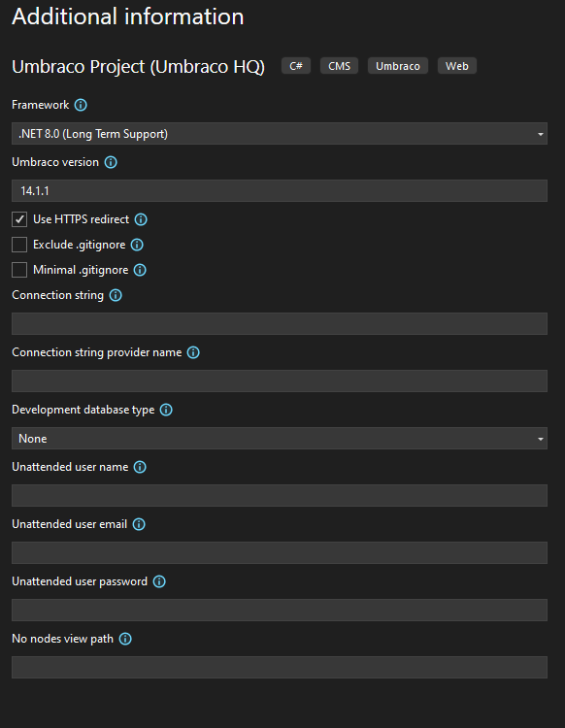The width and height of the screenshot is (565, 728).
Task: Select the Umbraco tag label
Action: [398, 66]
